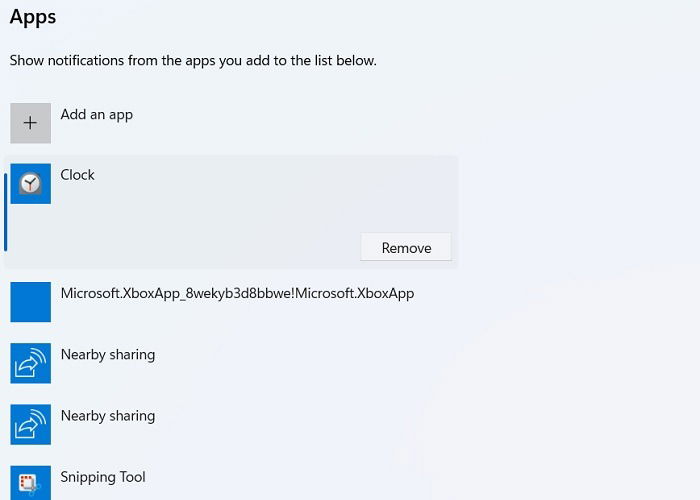Click the clock face inside Clock tile
700x500 pixels.
click(x=30, y=183)
